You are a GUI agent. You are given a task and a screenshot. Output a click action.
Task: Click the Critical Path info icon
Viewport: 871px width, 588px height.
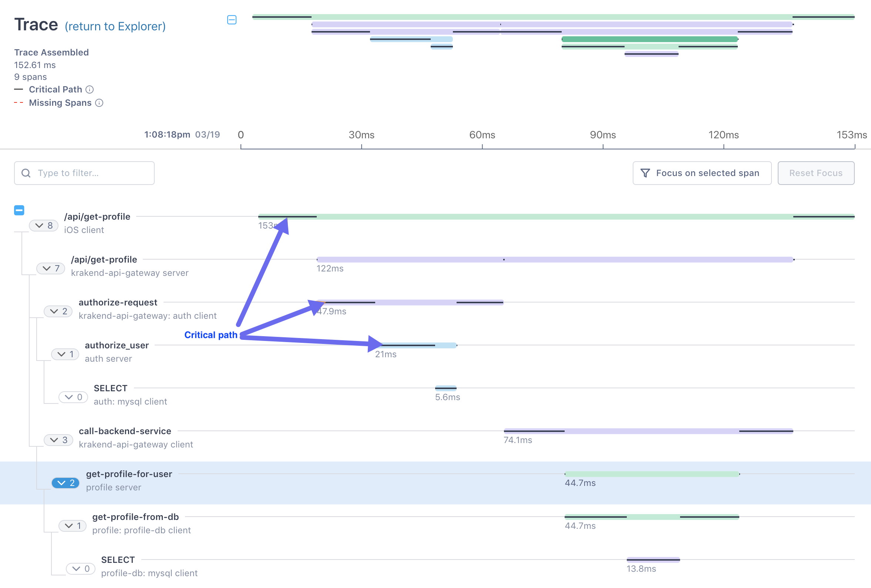click(x=90, y=89)
